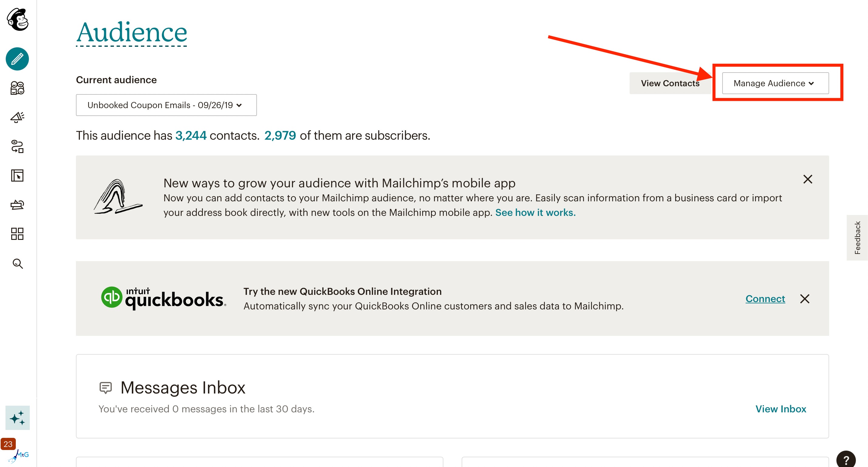Dismiss the mobile app announcement banner
The image size is (868, 467).
point(808,179)
